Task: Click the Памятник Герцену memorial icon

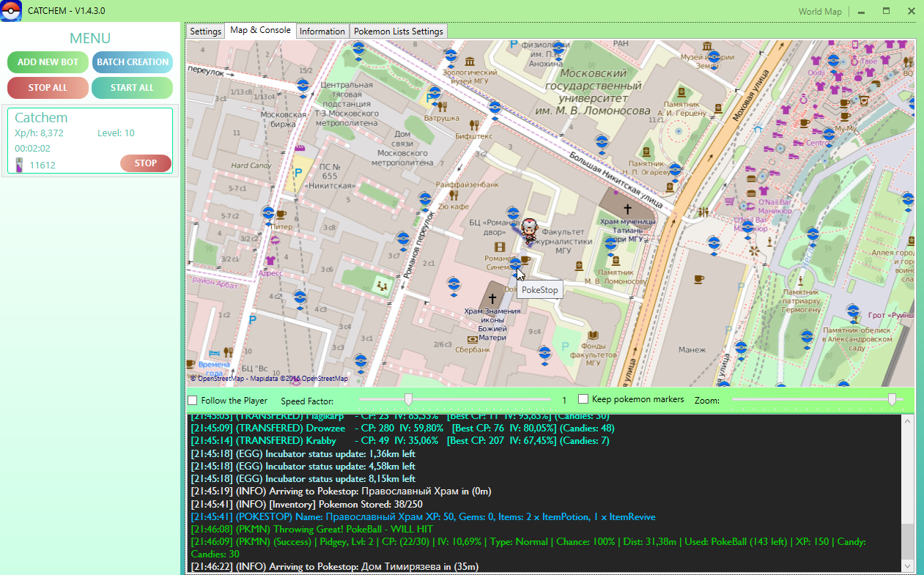Action: (681, 92)
